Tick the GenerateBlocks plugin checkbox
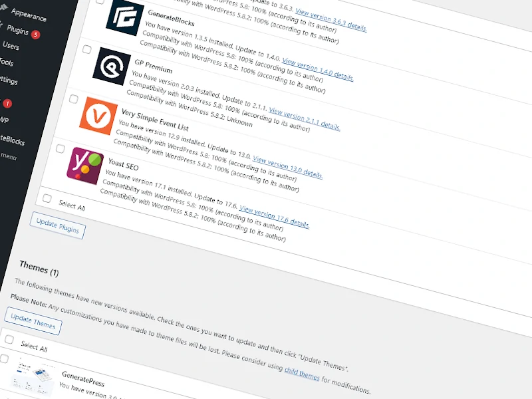This screenshot has height=399, width=532. tap(99, 1)
